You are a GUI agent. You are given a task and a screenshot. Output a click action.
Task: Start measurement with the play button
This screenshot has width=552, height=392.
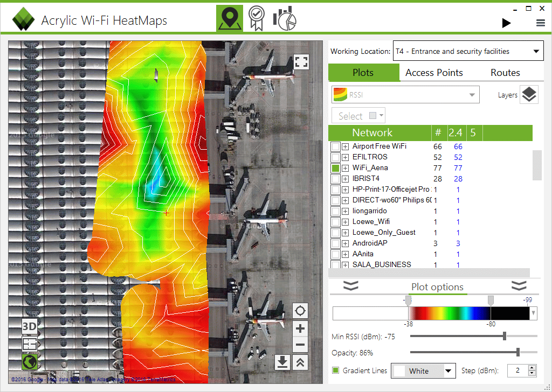(506, 23)
